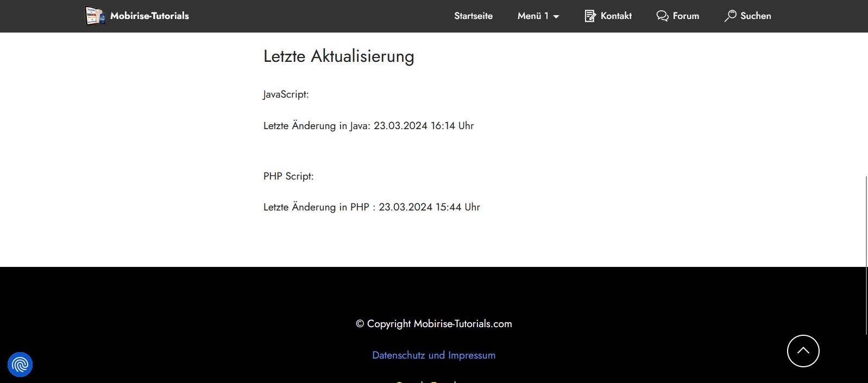
Task: Open Suchen from the navigation bar
Action: 756,16
